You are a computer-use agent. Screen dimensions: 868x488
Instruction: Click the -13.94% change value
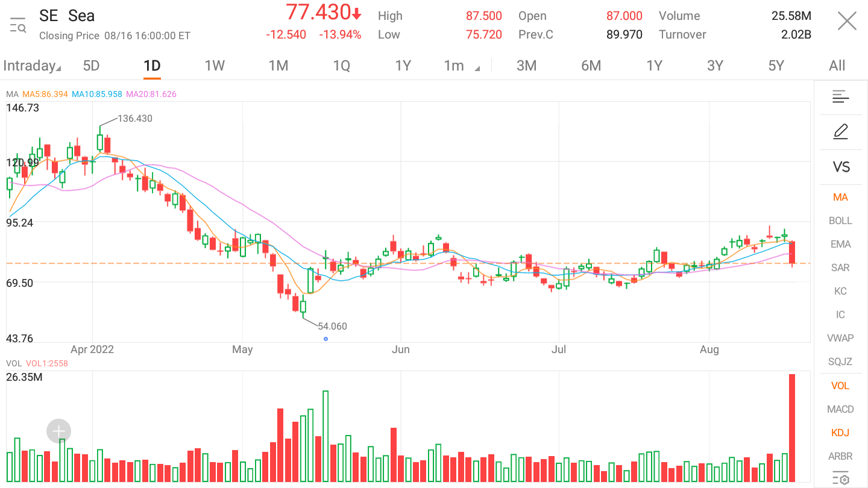pyautogui.click(x=340, y=34)
